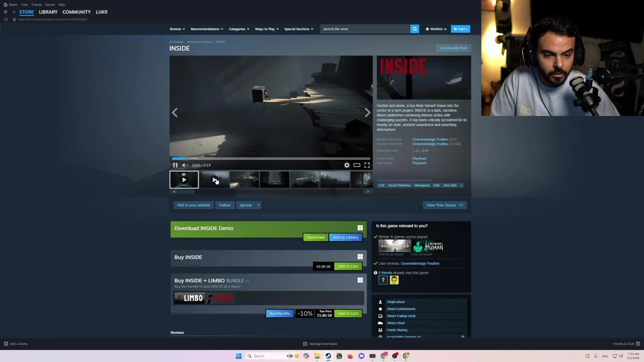Open Manage Downloads at the bottom
This screenshot has height=362, width=644.
coord(320,344)
